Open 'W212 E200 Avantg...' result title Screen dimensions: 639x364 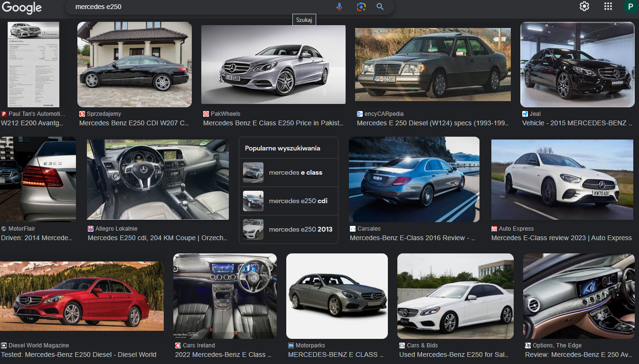(x=32, y=123)
